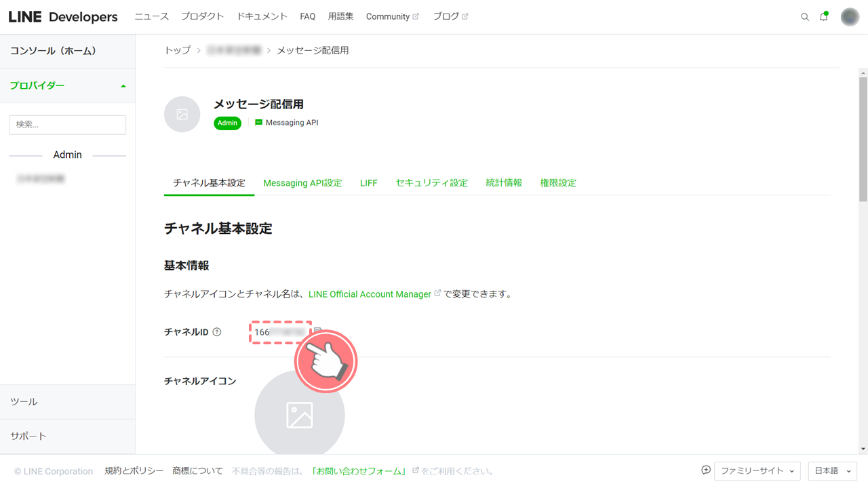Open the ブログ external link
Image resolution: width=868 pixels, height=488 pixels.
click(x=451, y=16)
